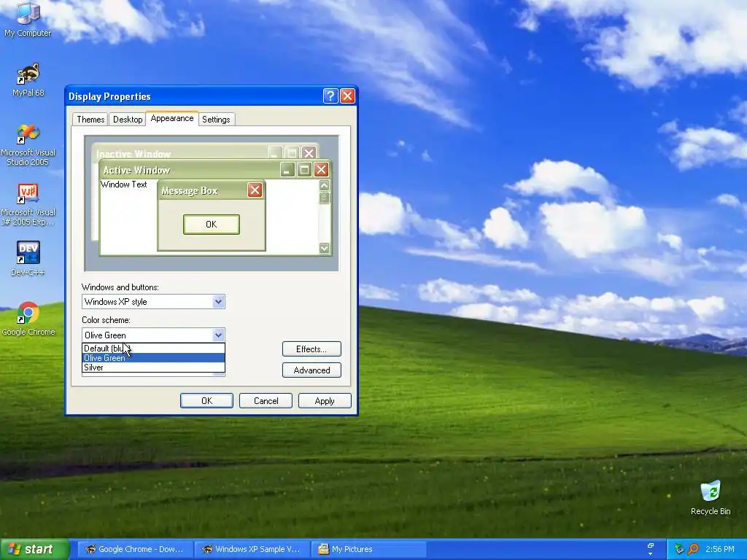This screenshot has width=747, height=560.
Task: Open the Start menu
Action: click(34, 549)
